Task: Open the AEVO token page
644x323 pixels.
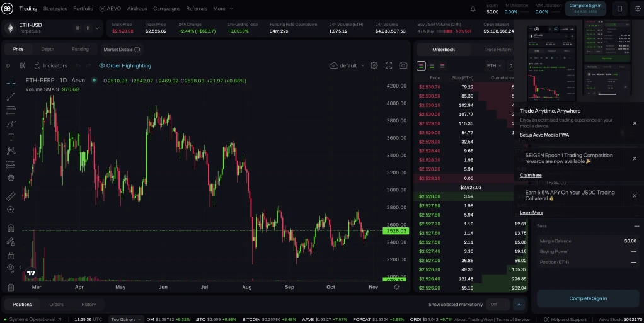Action: pos(110,8)
